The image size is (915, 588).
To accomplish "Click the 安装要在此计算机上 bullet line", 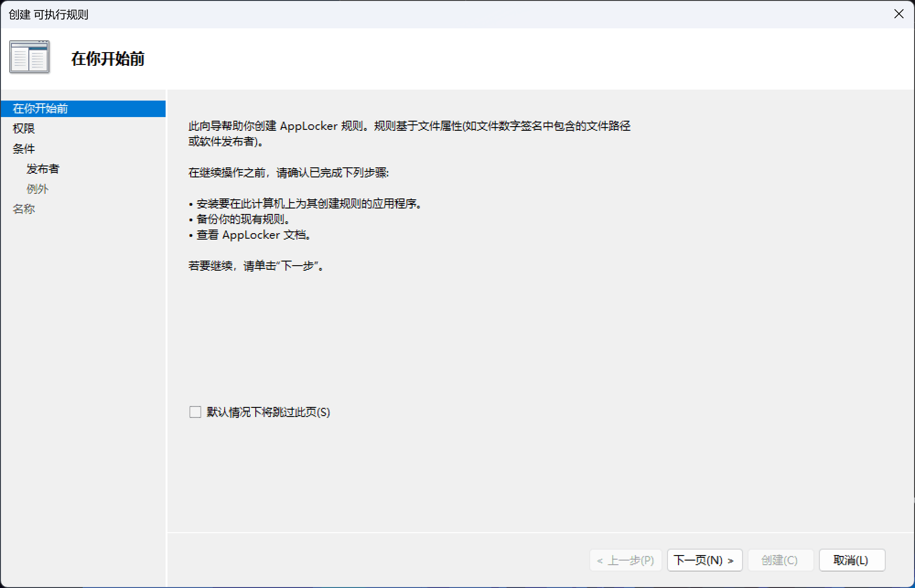I will click(x=307, y=204).
